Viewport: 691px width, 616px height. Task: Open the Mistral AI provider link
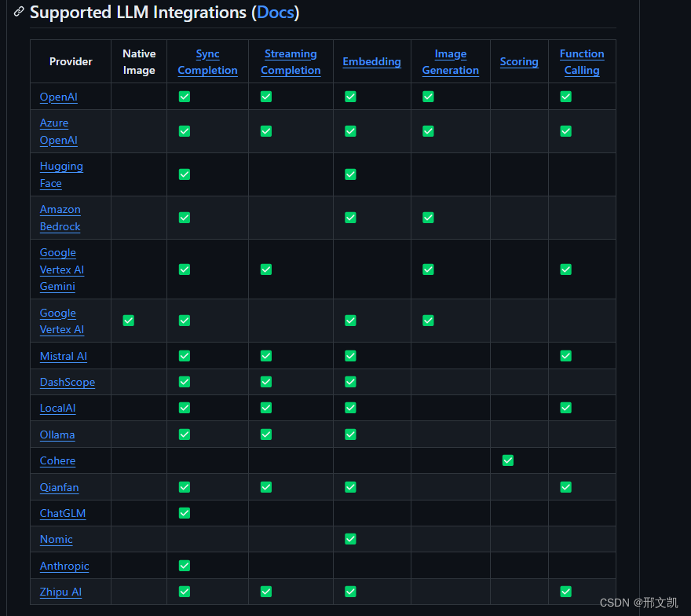pos(64,356)
